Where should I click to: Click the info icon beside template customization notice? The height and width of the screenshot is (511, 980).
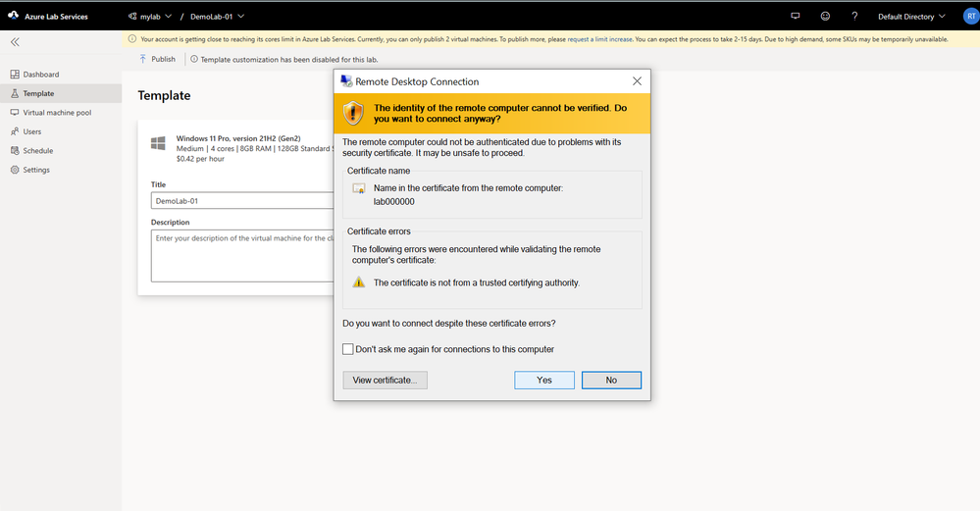tap(194, 60)
